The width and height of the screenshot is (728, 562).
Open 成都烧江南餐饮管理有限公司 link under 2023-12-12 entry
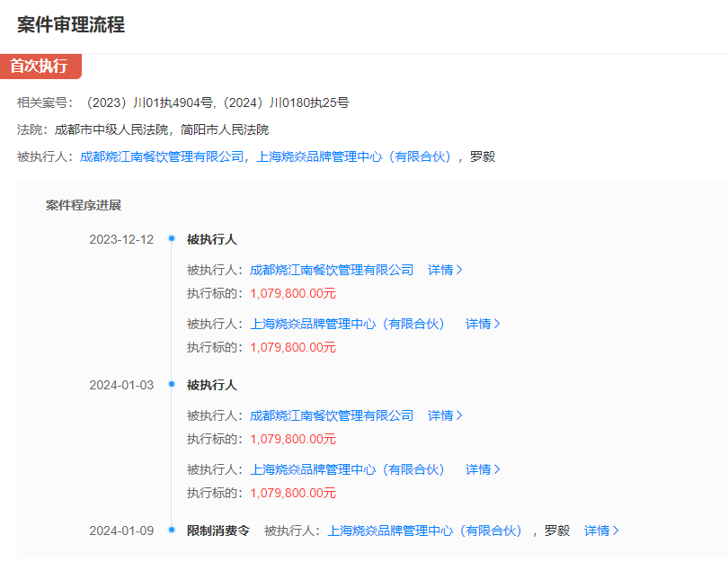coord(332,270)
